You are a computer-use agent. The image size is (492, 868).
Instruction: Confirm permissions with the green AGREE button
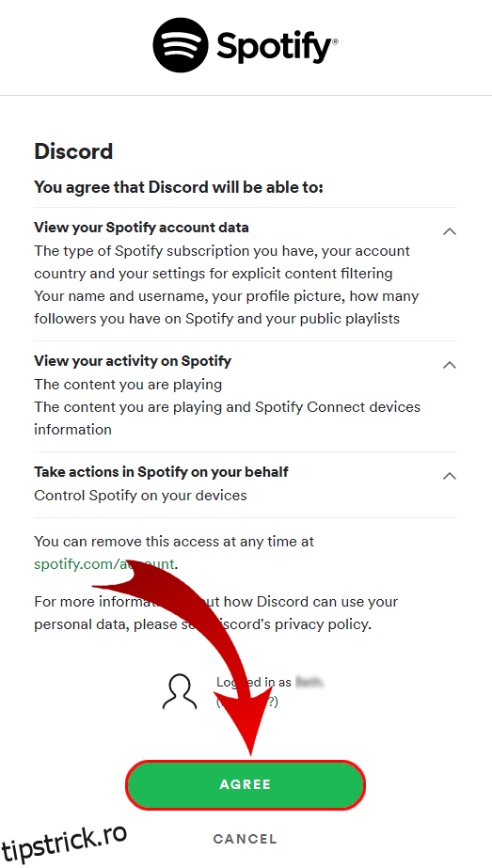click(246, 785)
